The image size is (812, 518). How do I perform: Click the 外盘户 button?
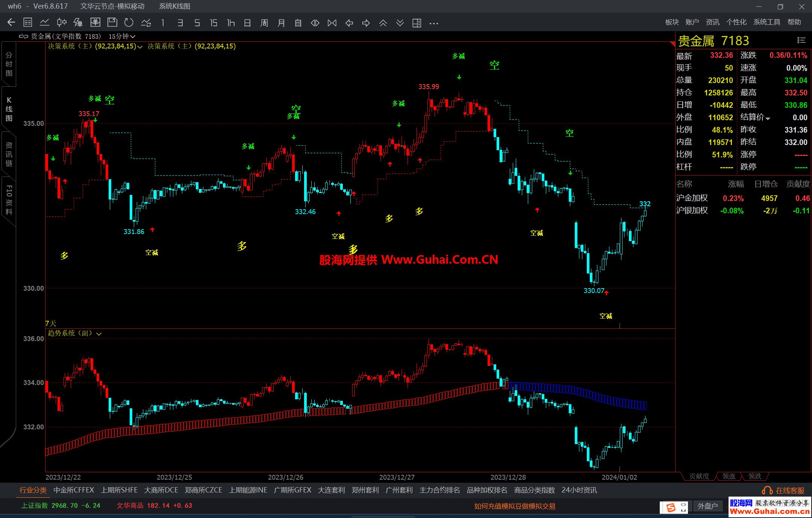point(707,506)
